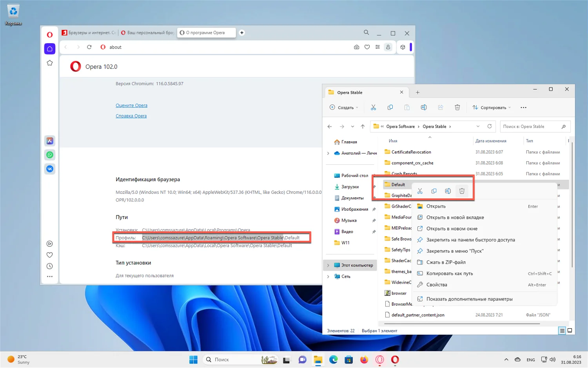The width and height of the screenshot is (588, 368).
Task: Click the rename icon in context menu
Action: pyautogui.click(x=448, y=191)
